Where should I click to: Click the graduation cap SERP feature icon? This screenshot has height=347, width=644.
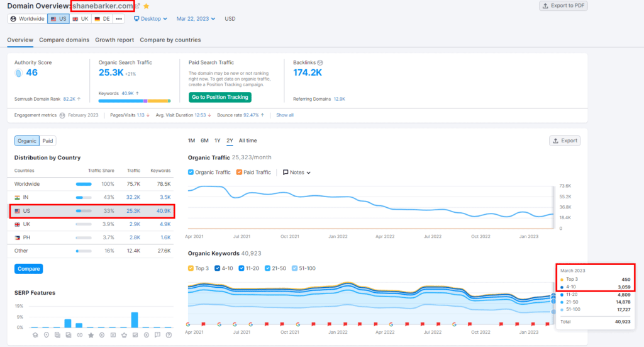(x=35, y=335)
